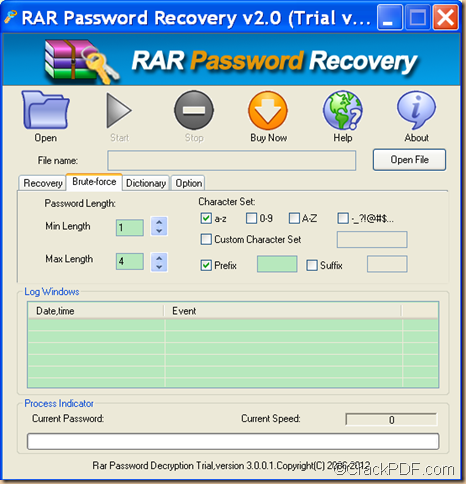Close the RAR Password Recovery window
The image size is (466, 484).
coord(445,17)
